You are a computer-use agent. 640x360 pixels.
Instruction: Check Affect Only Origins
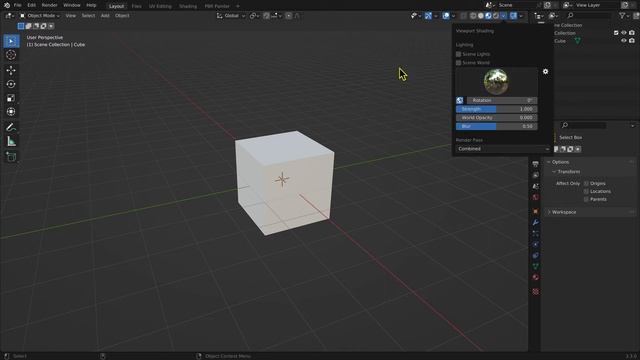click(587, 184)
